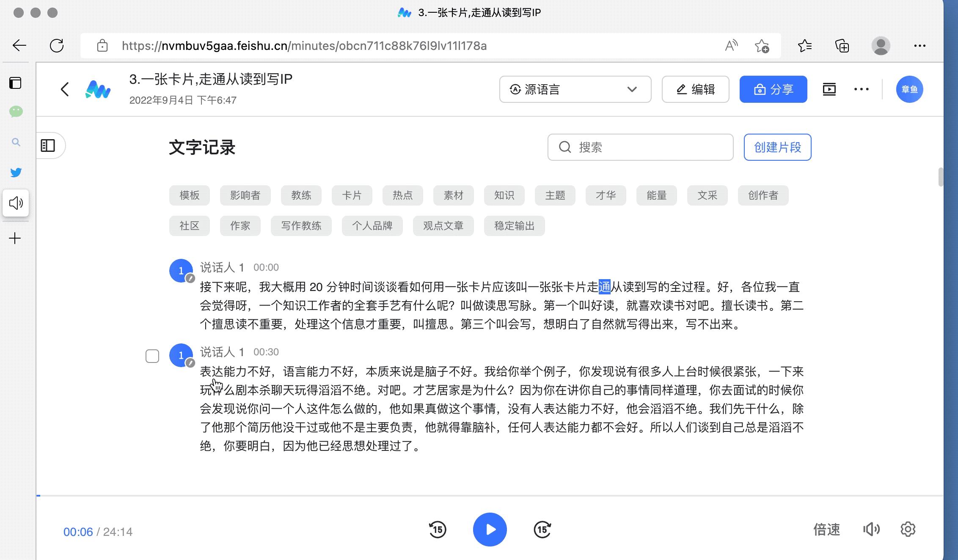
Task: Open 章鱼 user avatar
Action: coord(909,89)
